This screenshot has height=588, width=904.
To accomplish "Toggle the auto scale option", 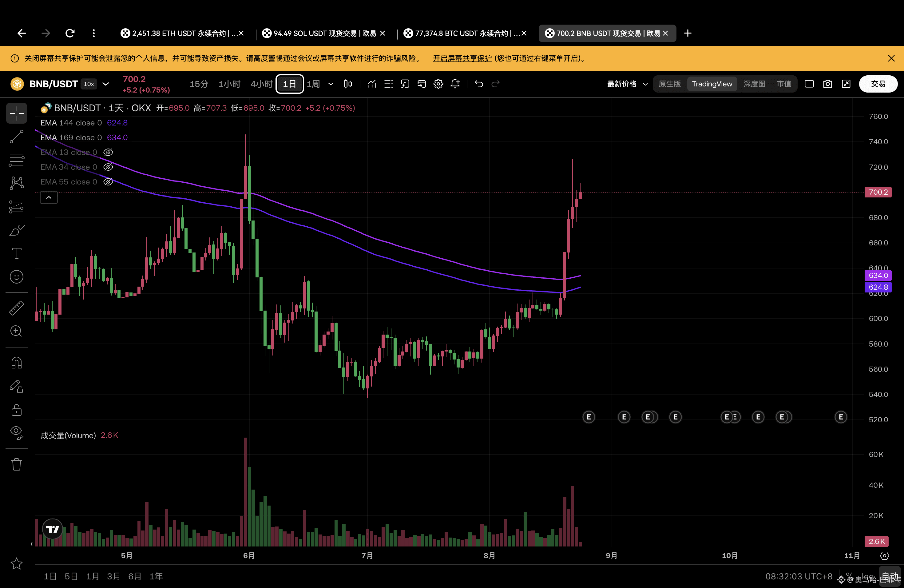I will pos(890,576).
